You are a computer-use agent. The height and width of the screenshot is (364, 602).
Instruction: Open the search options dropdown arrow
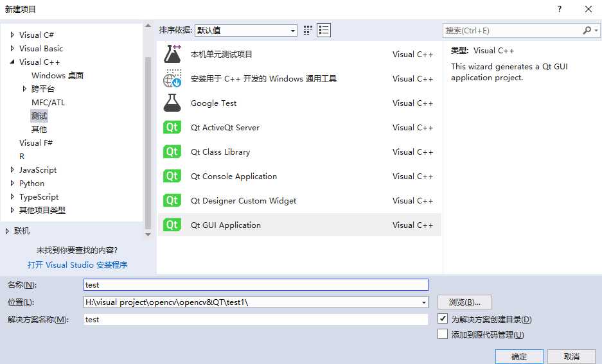596,30
